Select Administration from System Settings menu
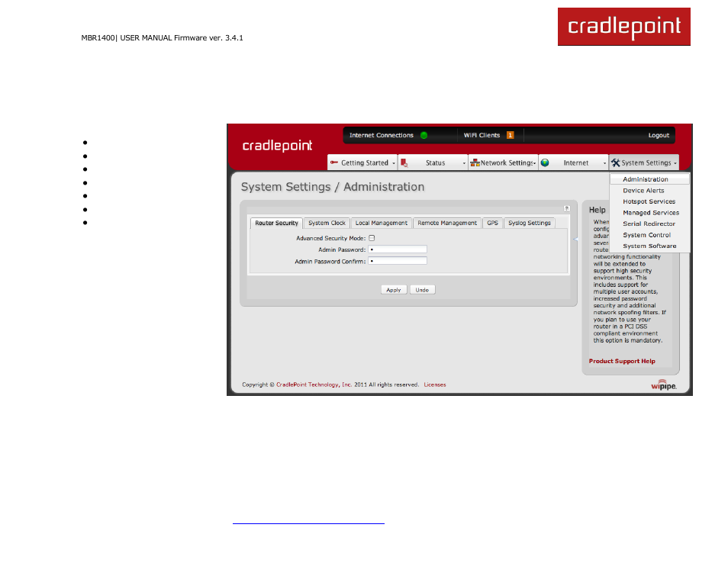This screenshot has width=728, height=563. point(649,179)
